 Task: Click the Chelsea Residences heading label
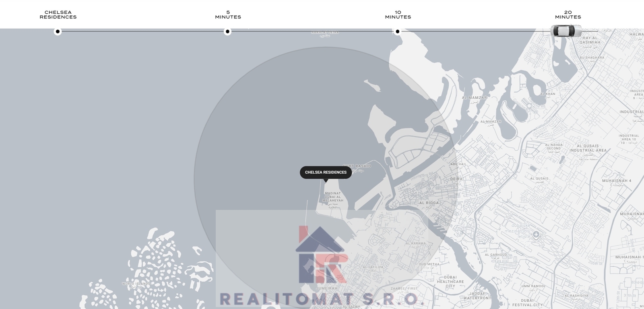pos(58,15)
